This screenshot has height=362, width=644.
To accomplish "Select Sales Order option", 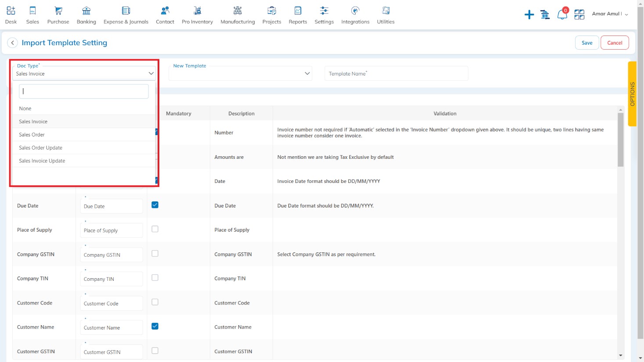I will coord(84,135).
